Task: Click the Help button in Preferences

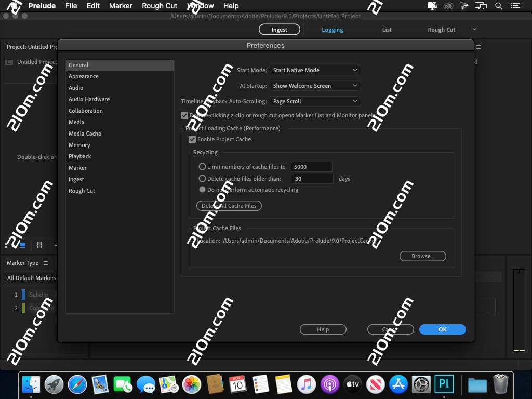Action: (323, 329)
